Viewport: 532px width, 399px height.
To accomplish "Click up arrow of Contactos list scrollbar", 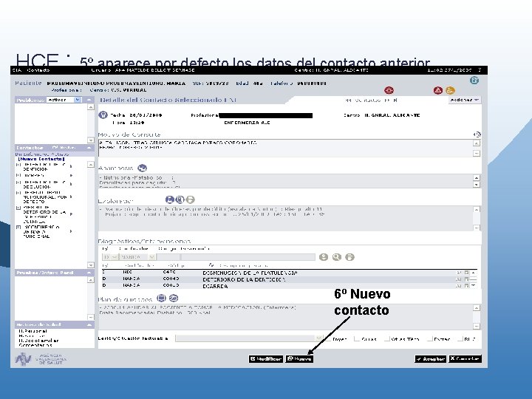I will pyautogui.click(x=91, y=165).
